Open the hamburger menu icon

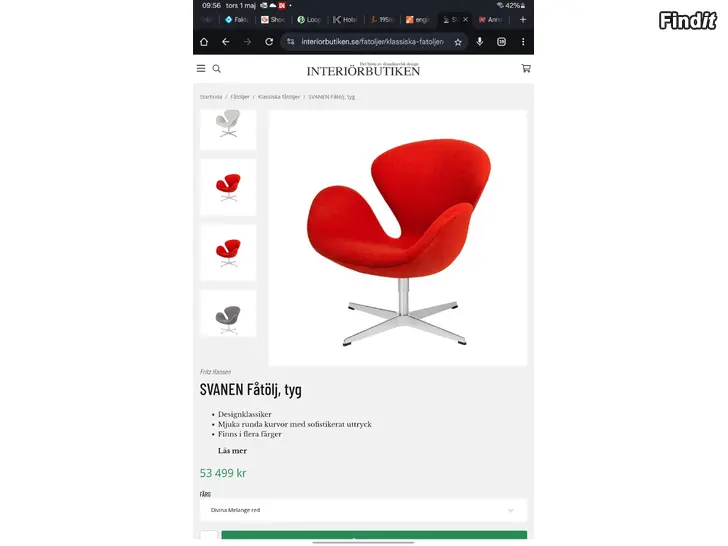click(201, 69)
